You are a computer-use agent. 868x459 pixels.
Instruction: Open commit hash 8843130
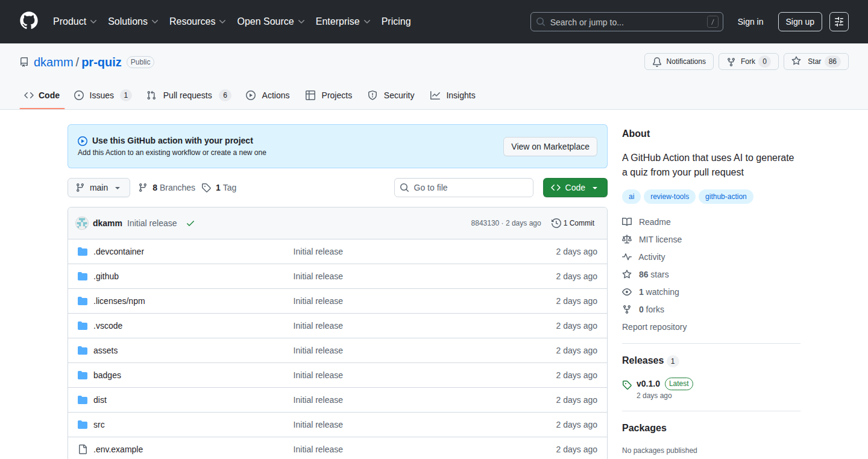point(485,223)
